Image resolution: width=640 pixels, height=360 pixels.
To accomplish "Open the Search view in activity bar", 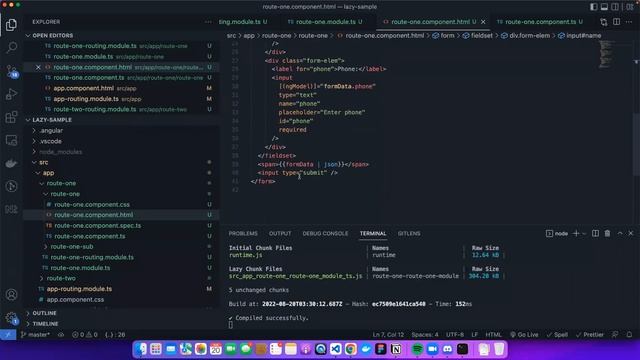I will coord(11,48).
